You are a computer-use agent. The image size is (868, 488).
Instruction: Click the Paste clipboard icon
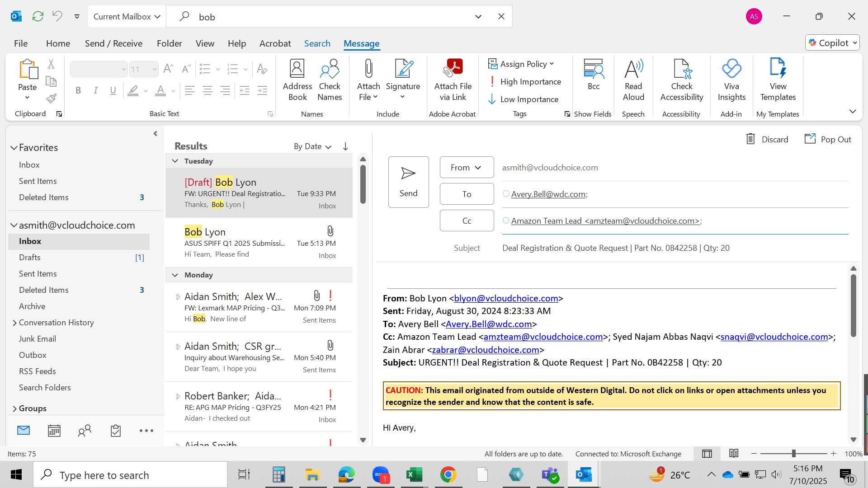[x=28, y=69]
